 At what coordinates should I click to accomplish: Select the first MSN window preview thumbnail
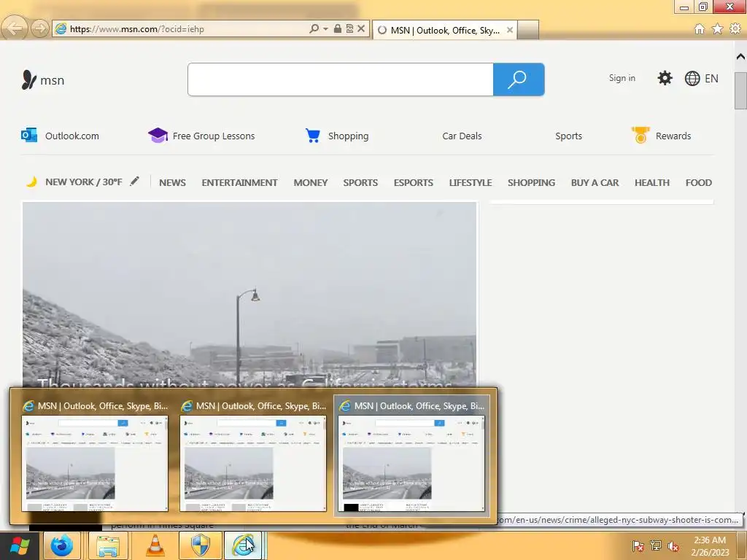pos(95,456)
